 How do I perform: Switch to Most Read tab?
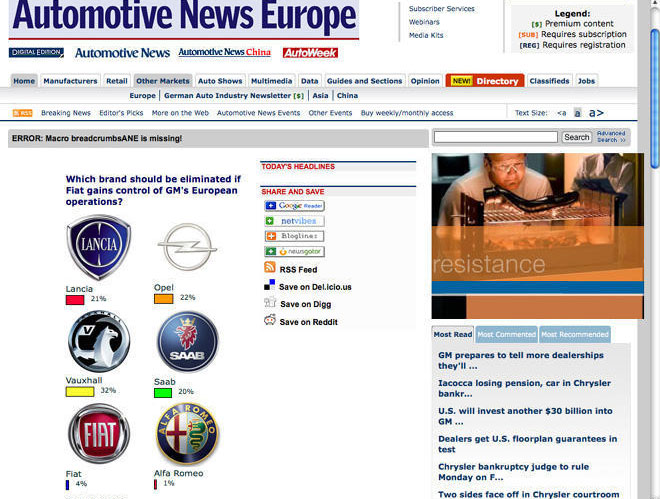tap(453, 334)
